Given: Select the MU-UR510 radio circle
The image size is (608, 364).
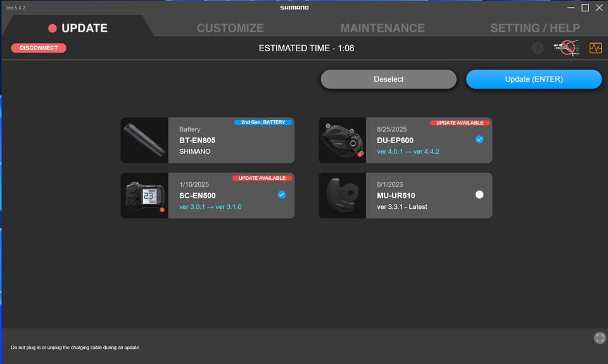Looking at the screenshot, I should click(479, 194).
